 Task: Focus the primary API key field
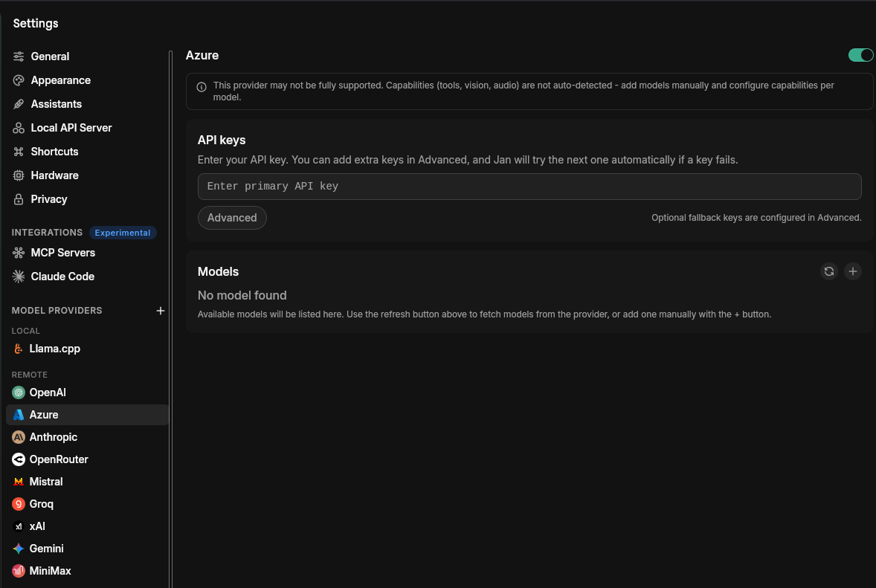(x=529, y=187)
